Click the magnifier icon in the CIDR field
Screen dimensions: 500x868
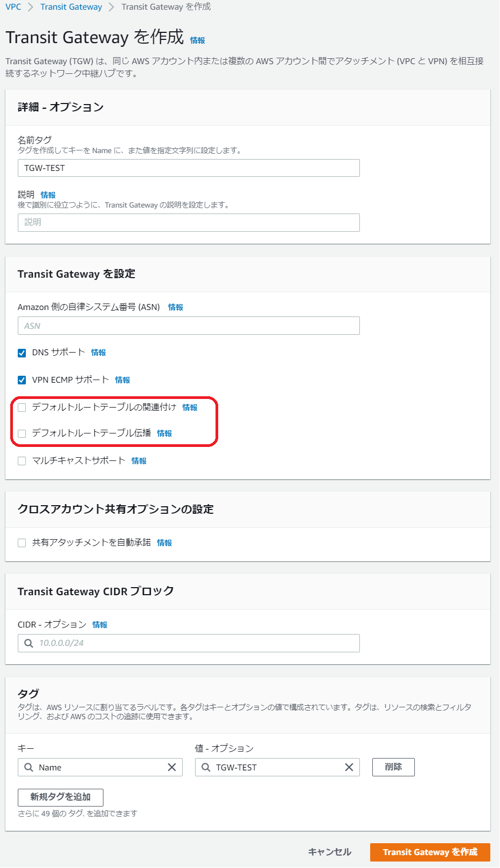[x=29, y=643]
